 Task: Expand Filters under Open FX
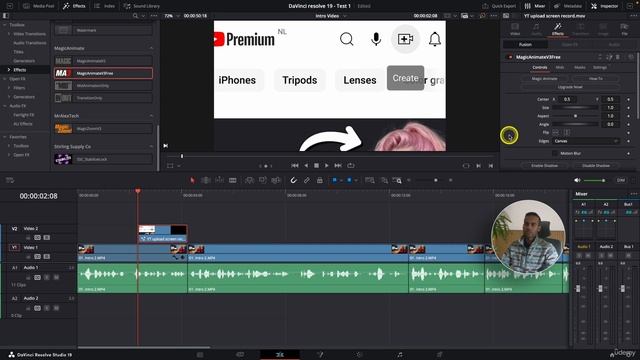[9, 88]
